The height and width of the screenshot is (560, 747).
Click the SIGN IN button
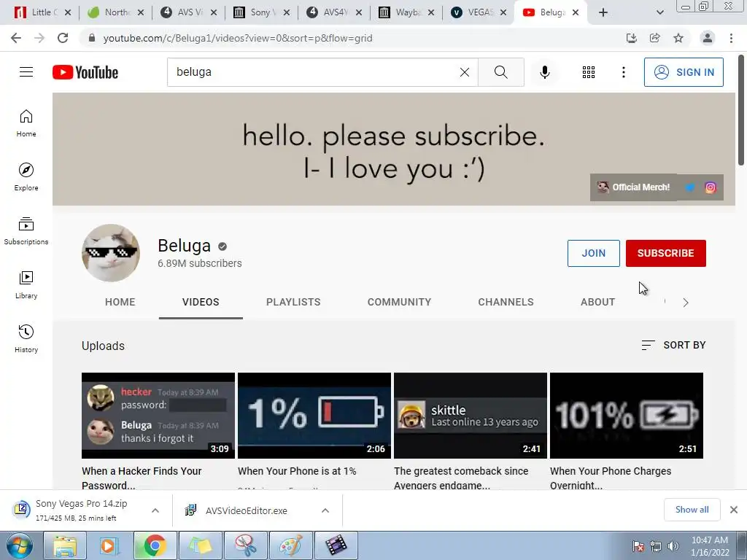[684, 72]
